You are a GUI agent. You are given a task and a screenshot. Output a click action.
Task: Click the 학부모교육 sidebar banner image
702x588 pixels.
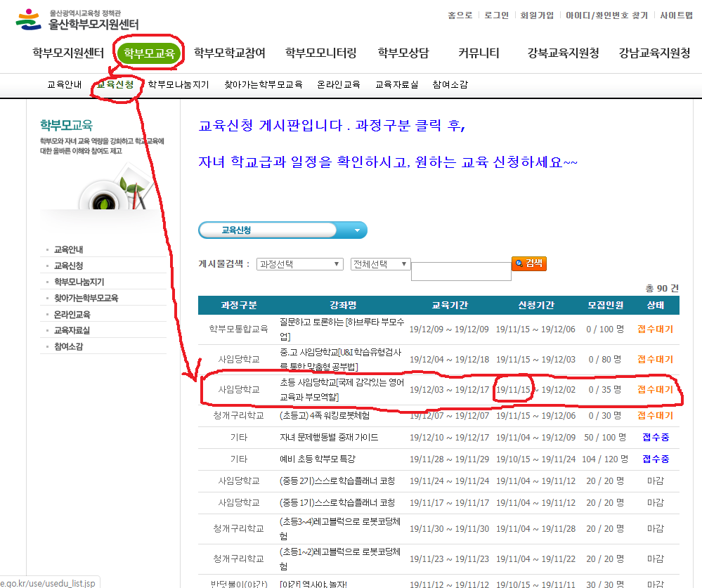pos(103,169)
